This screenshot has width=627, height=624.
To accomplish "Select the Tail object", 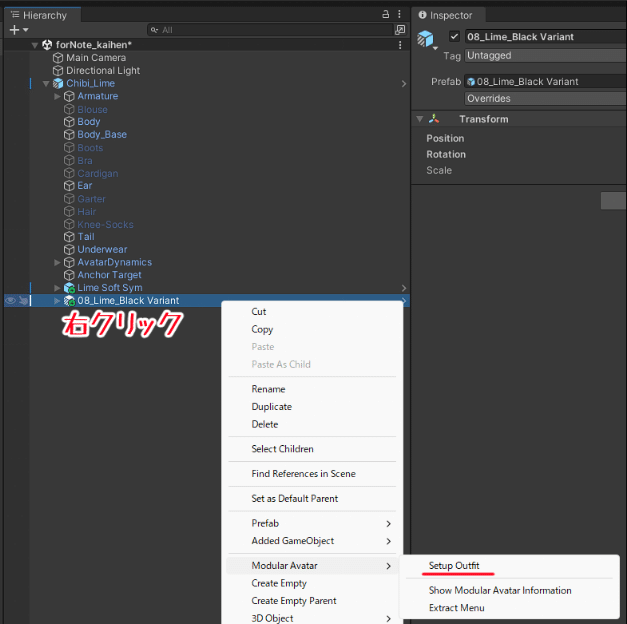I will pos(86,237).
